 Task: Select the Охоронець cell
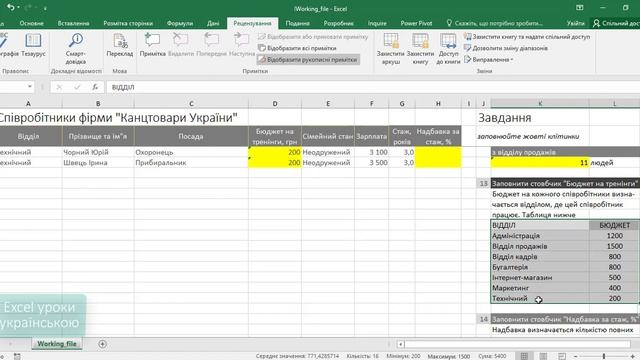191,152
